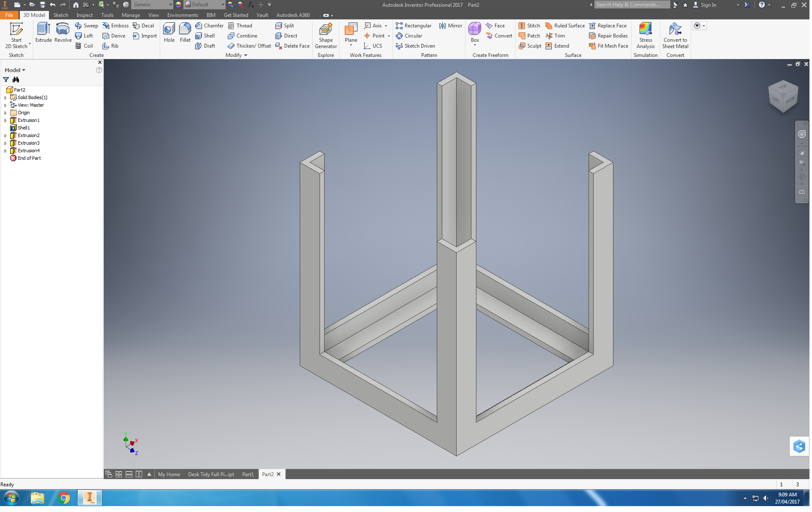Select Extrusion3 in the model tree
The image size is (812, 512).
click(25, 143)
